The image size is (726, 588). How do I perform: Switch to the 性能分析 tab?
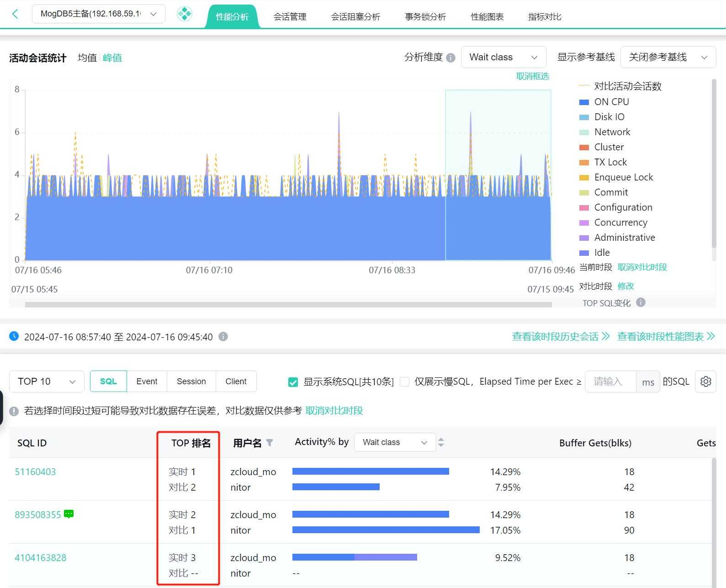coord(232,17)
